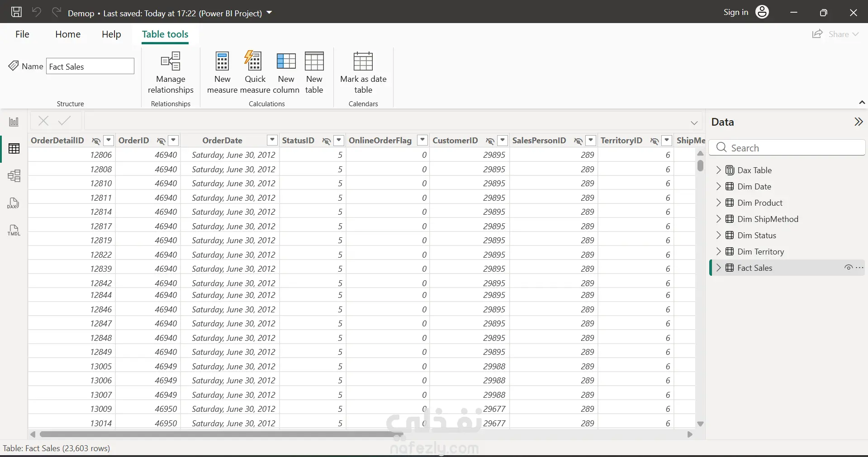This screenshot has width=868, height=457.
Task: Toggle hidden icon on OrderDetailID column
Action: (x=96, y=141)
